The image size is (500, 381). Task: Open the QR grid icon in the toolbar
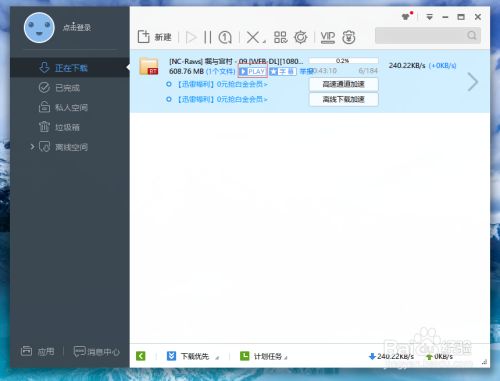280,37
